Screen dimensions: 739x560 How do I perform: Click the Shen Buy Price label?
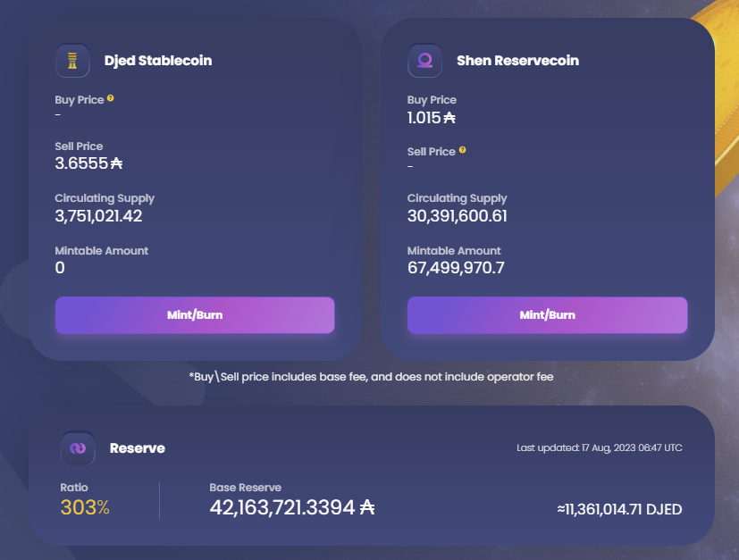click(x=432, y=100)
